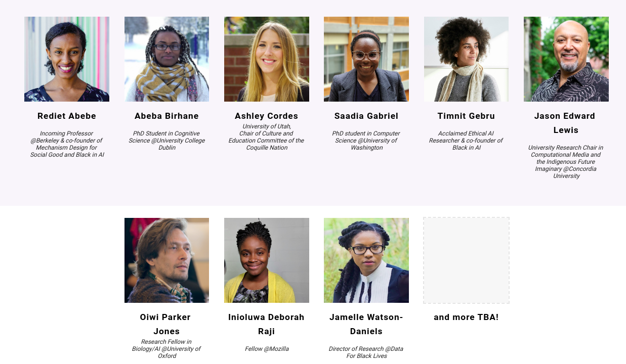Click the empty dashed placeholder box
This screenshot has width=626, height=364.
466,260
